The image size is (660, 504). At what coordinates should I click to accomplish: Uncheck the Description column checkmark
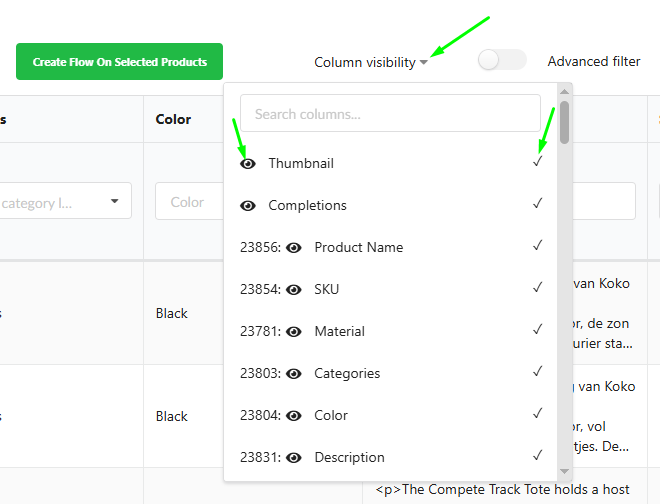[x=538, y=456]
